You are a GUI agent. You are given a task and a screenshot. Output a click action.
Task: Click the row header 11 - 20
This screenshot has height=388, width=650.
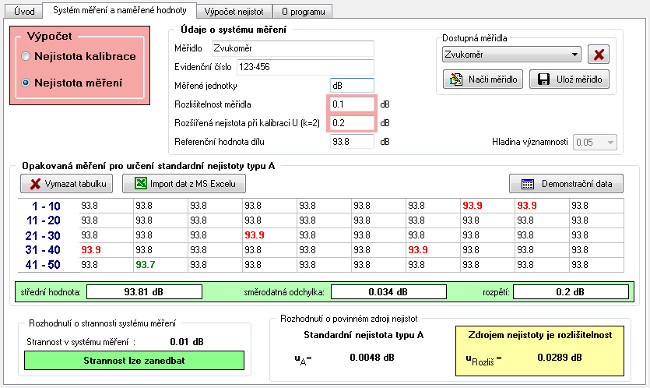[x=43, y=221]
